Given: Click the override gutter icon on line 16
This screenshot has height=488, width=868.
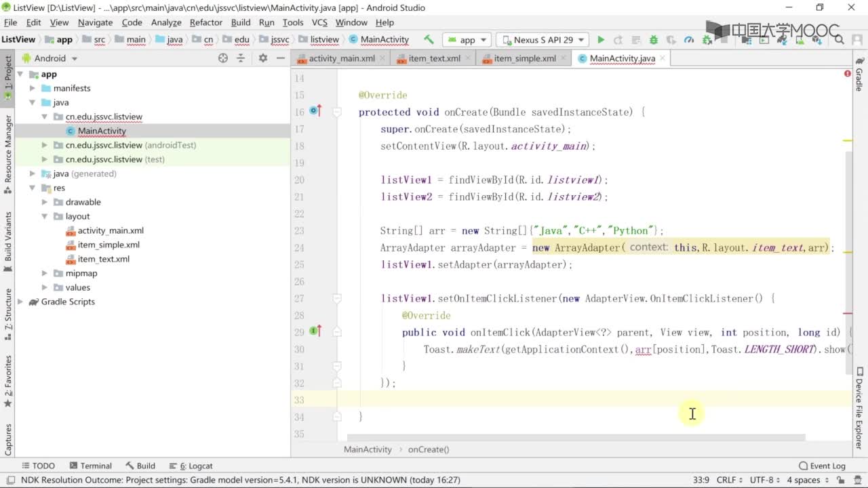Looking at the screenshot, I should click(315, 110).
